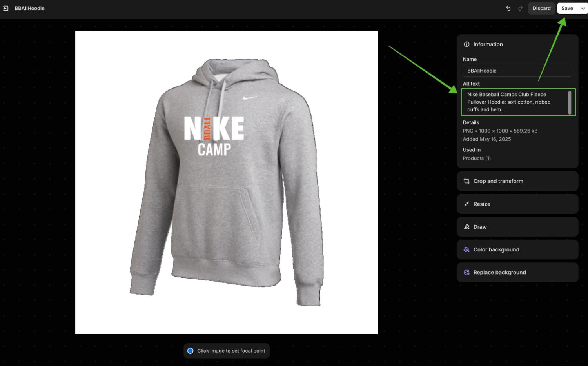Click the Added May 16, 2025 text
This screenshot has width=588, height=366.
click(x=486, y=139)
